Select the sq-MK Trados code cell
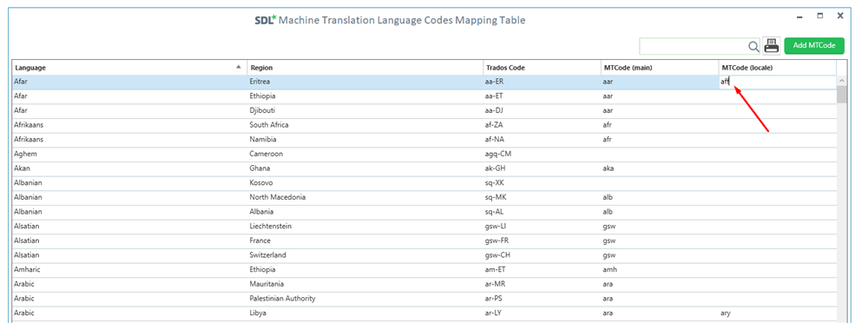The image size is (868, 323). point(542,197)
